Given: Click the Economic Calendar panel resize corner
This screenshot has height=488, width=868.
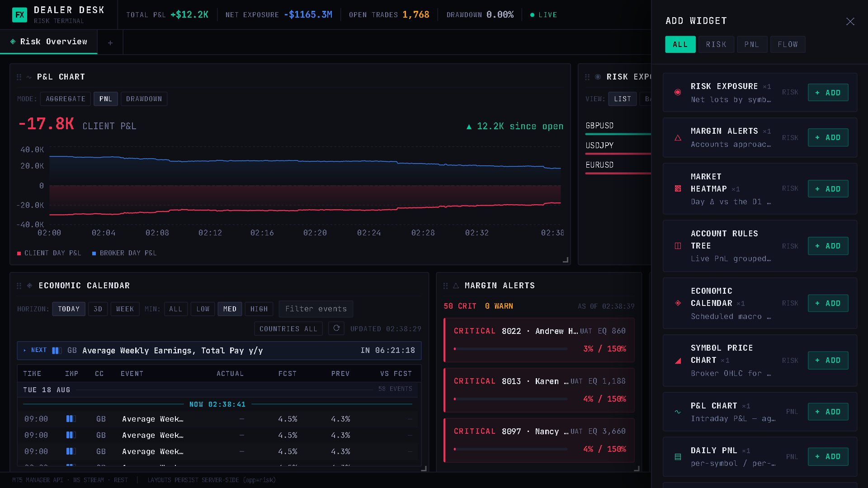Looking at the screenshot, I should point(424,469).
